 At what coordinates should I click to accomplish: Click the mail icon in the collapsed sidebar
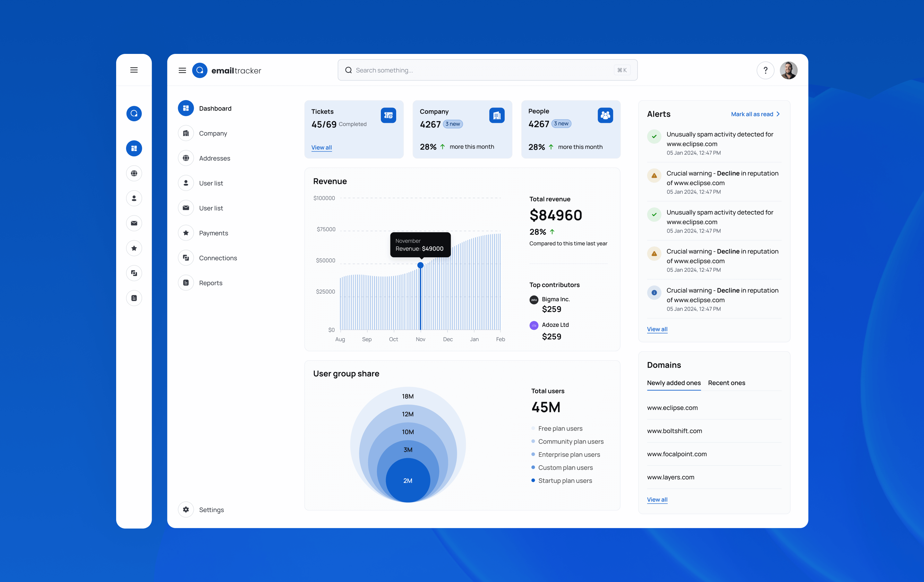click(134, 223)
